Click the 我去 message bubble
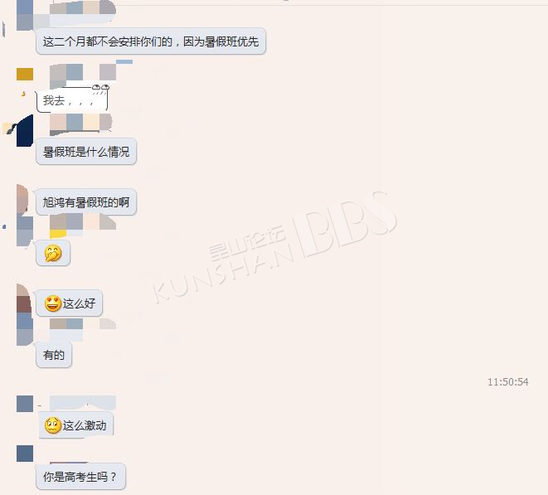The image size is (548, 495). [x=72, y=100]
